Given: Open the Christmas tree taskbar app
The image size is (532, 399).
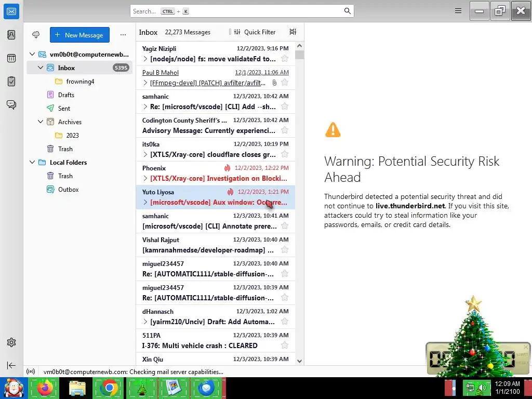Looking at the screenshot, I should [x=142, y=388].
